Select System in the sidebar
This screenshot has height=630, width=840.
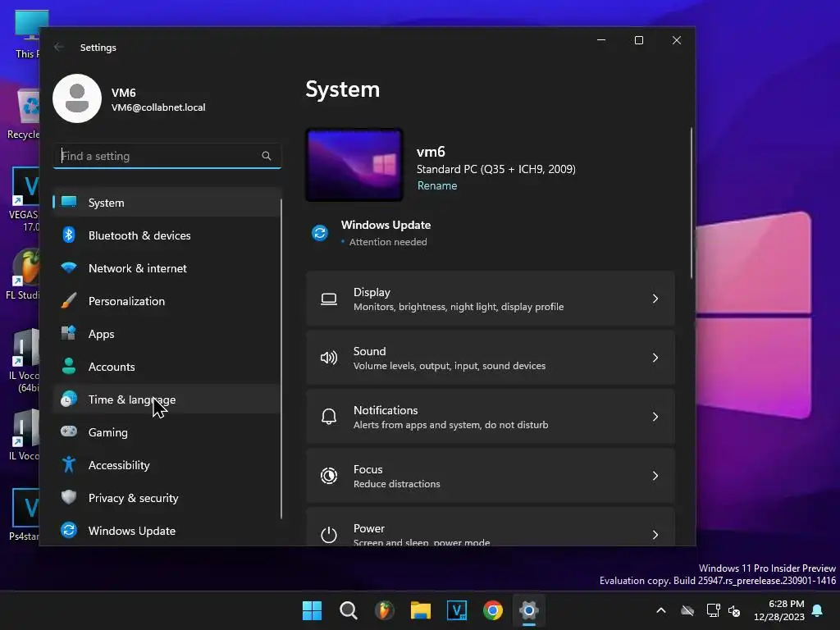[167, 203]
